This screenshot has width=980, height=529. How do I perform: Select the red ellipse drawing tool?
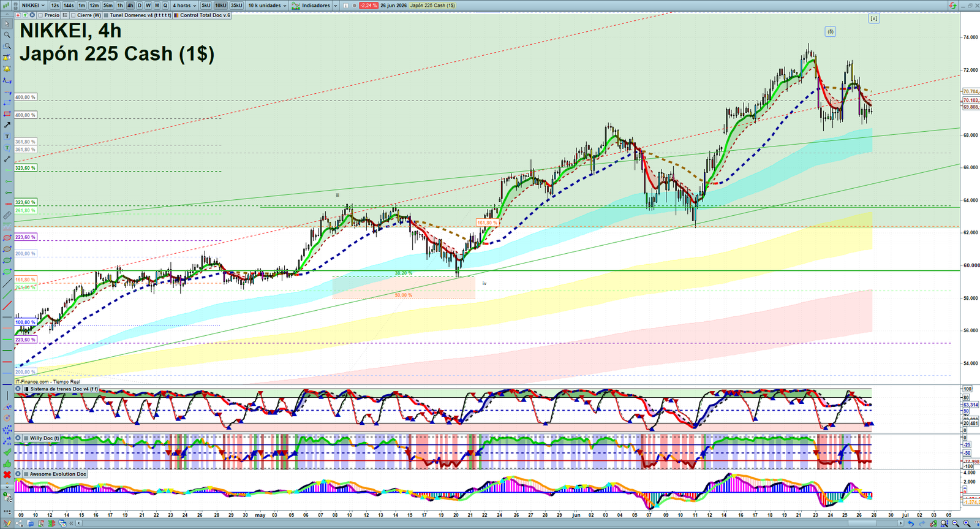click(7, 237)
